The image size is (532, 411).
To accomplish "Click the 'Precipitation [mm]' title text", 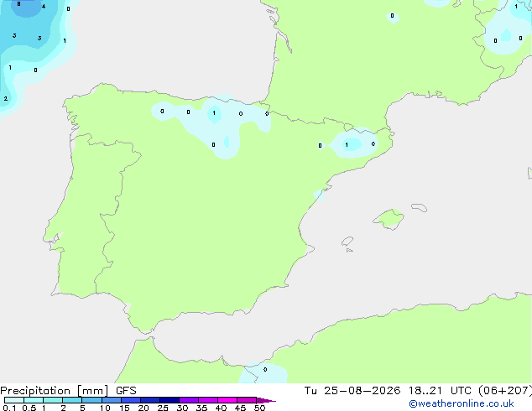I will pos(55,391).
